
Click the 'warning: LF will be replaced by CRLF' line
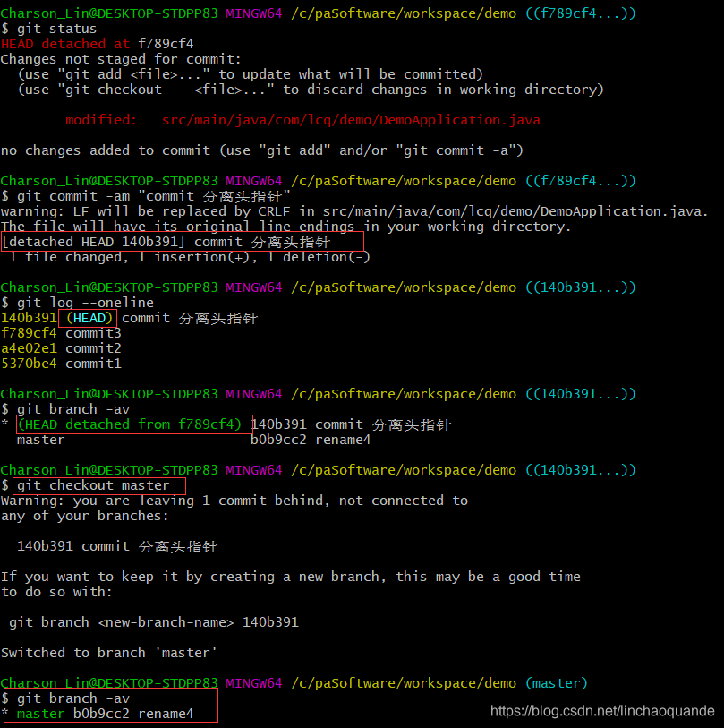pyautogui.click(x=354, y=211)
